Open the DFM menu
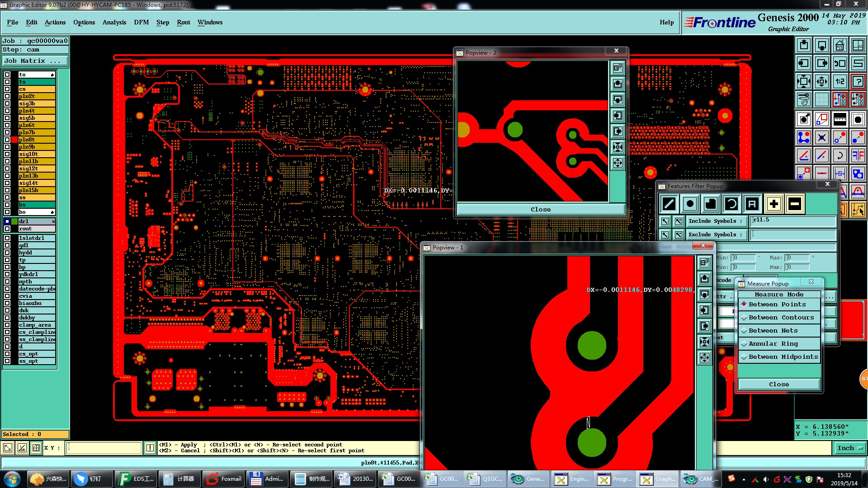 coord(141,22)
